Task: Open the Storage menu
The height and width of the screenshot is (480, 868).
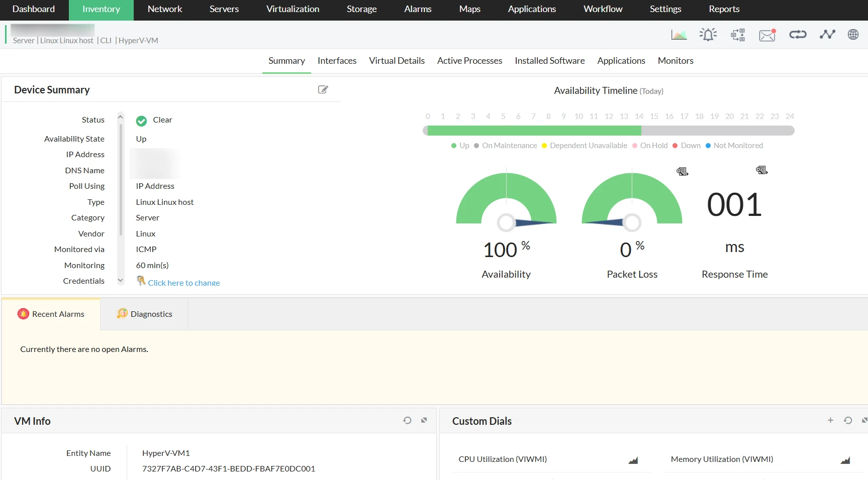Action: click(361, 9)
